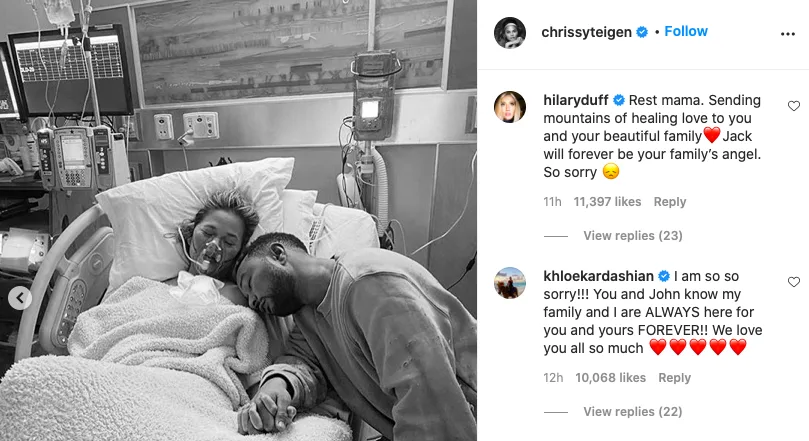The height and width of the screenshot is (441, 809).
Task: Open the three-dot more options menu
Action: point(787,34)
